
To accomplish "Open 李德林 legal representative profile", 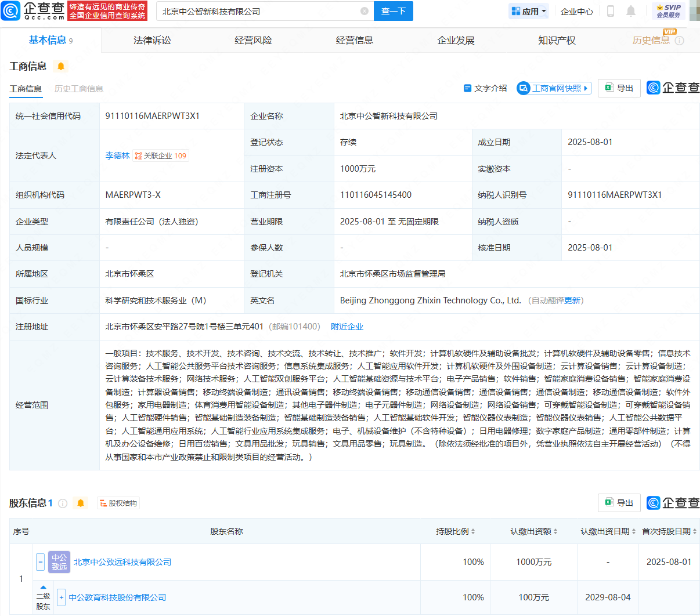I will [x=118, y=155].
